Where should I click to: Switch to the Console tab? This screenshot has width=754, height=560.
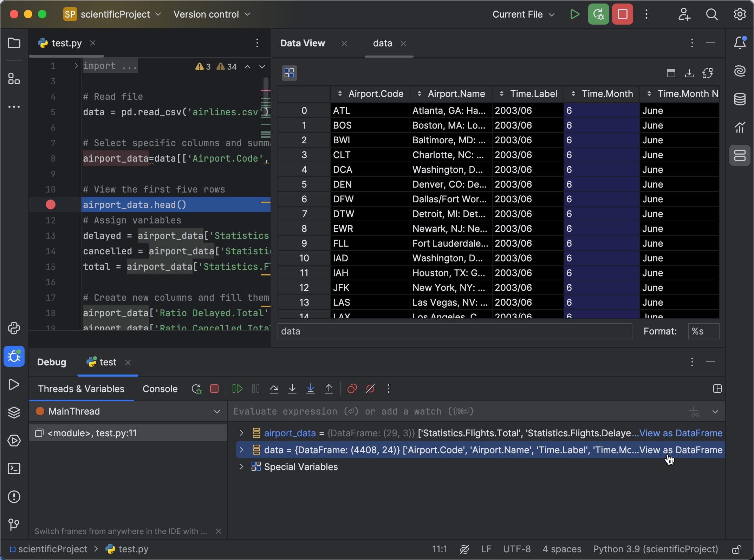pyautogui.click(x=160, y=389)
